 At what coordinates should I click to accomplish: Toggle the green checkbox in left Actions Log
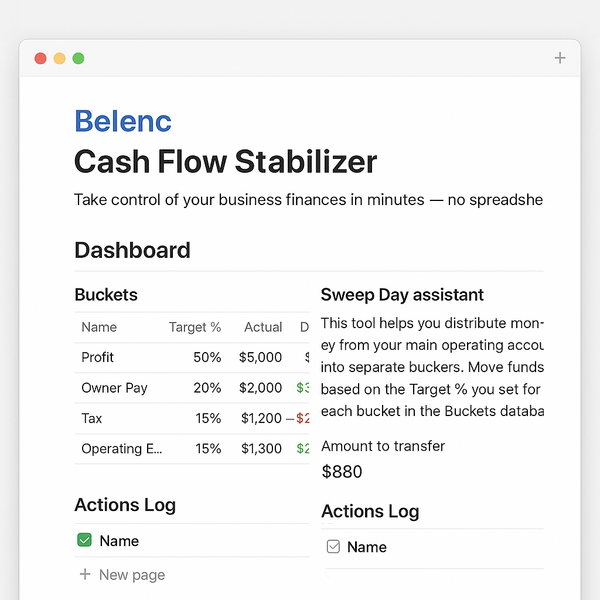tap(85, 541)
